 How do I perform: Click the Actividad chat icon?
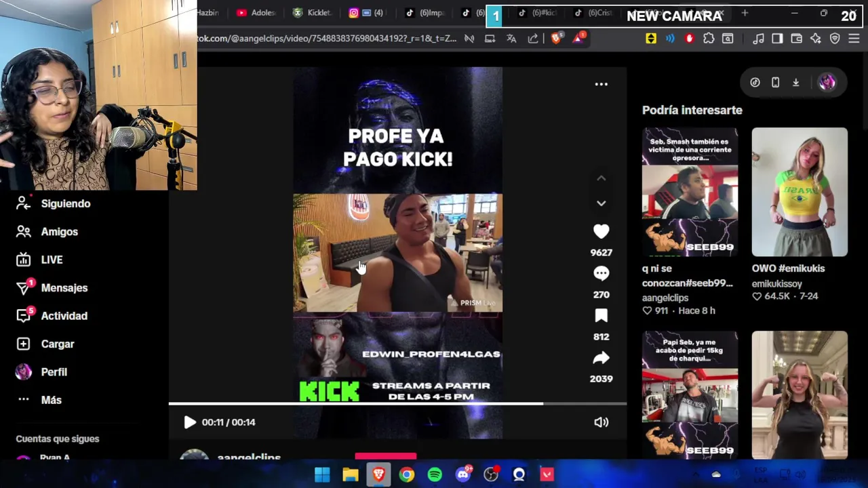[x=24, y=316]
